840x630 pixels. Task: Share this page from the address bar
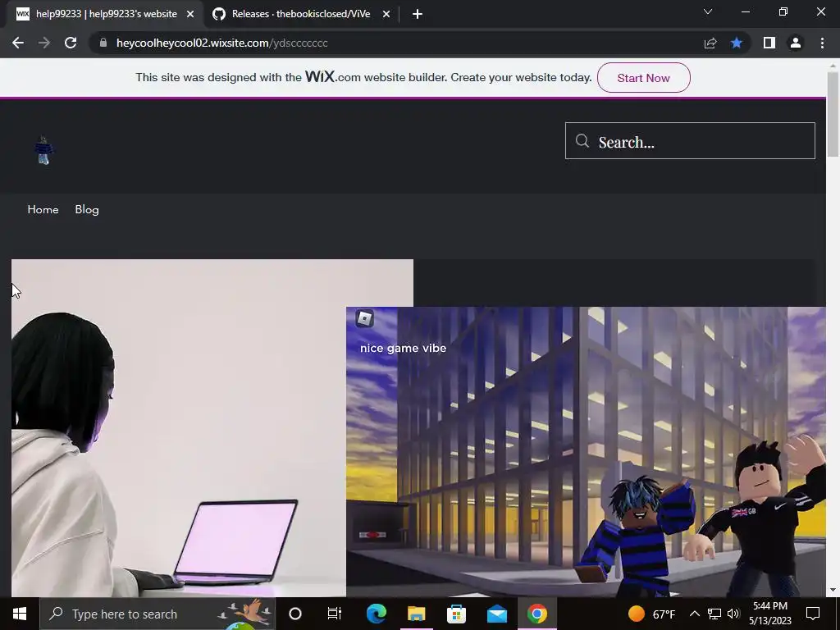pos(710,43)
